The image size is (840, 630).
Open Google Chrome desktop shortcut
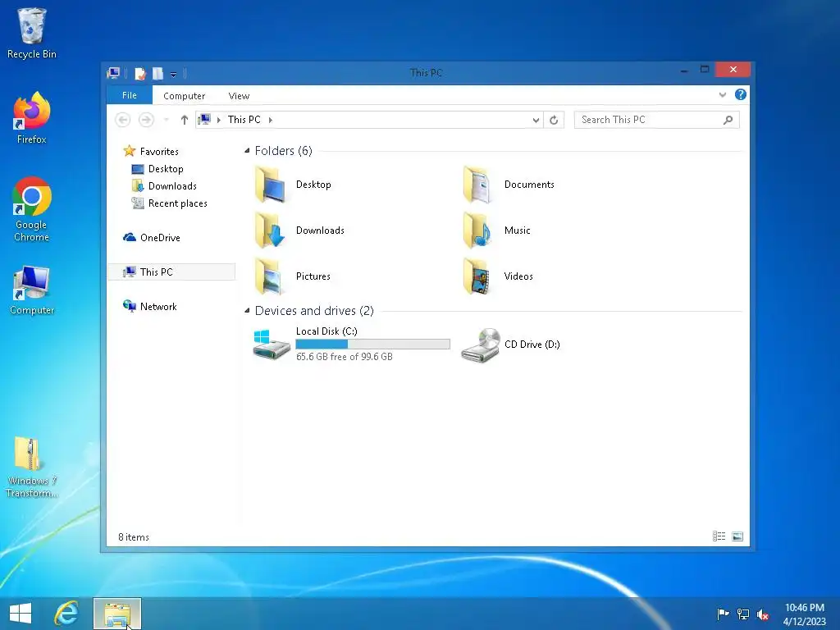click(x=32, y=209)
